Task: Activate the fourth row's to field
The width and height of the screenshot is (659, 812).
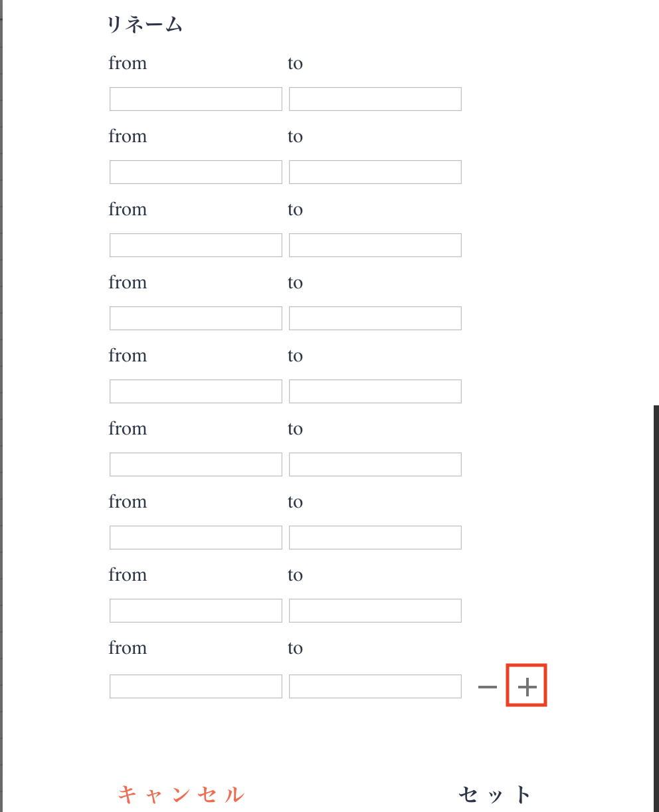Action: point(375,318)
